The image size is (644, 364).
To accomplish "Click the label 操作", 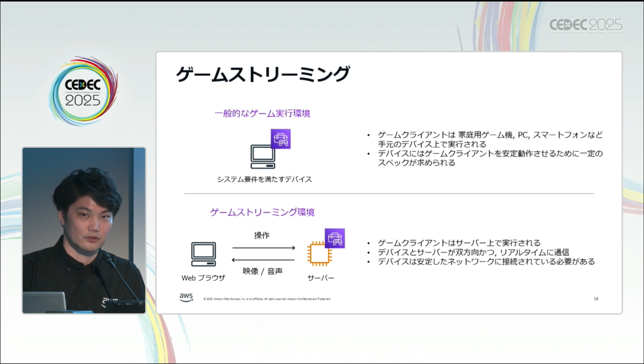I will [x=262, y=235].
